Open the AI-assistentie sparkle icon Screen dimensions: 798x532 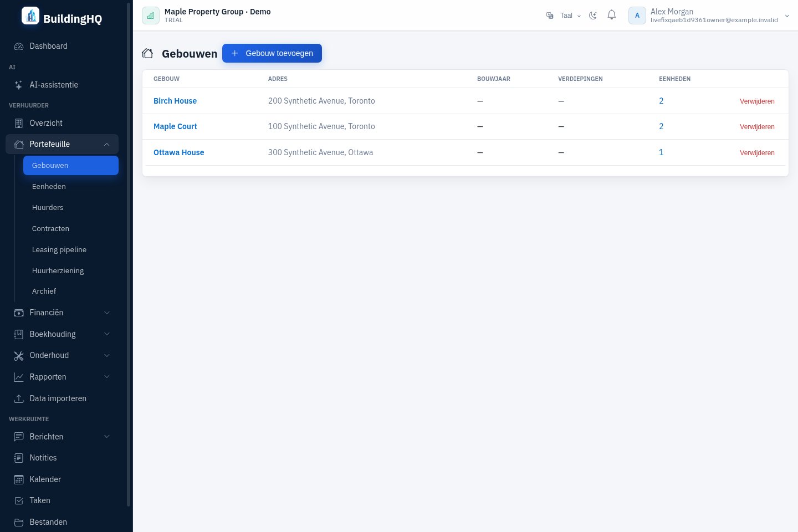[x=19, y=85]
